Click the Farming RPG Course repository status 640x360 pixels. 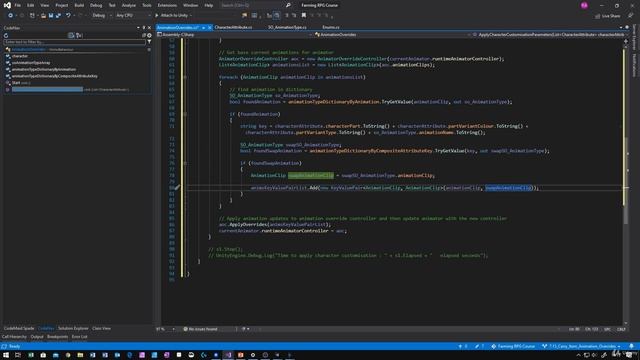(x=513, y=346)
